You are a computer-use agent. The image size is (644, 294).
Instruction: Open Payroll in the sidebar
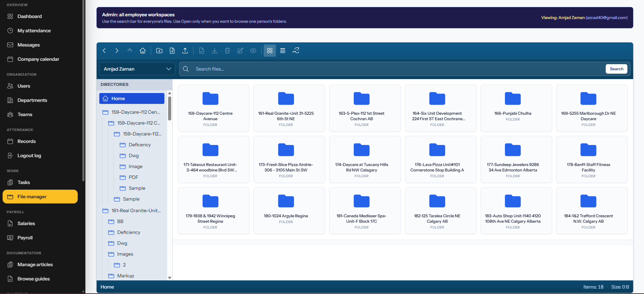coord(40,238)
